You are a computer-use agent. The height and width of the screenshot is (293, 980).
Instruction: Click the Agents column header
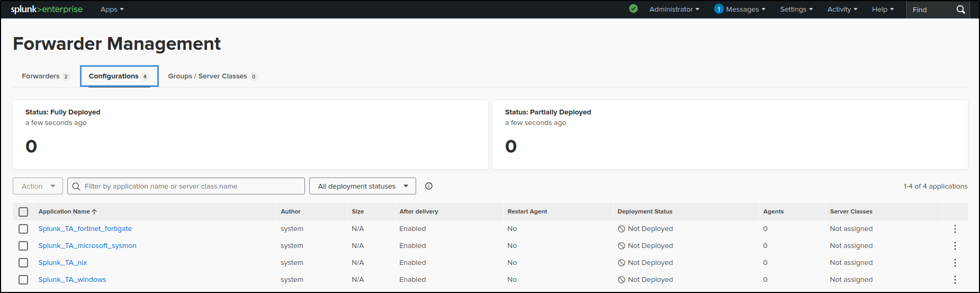pyautogui.click(x=773, y=211)
